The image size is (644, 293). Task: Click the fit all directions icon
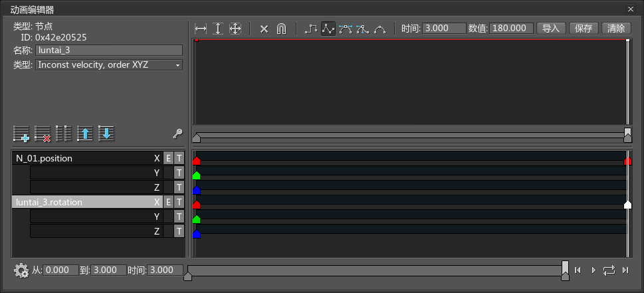(x=235, y=29)
